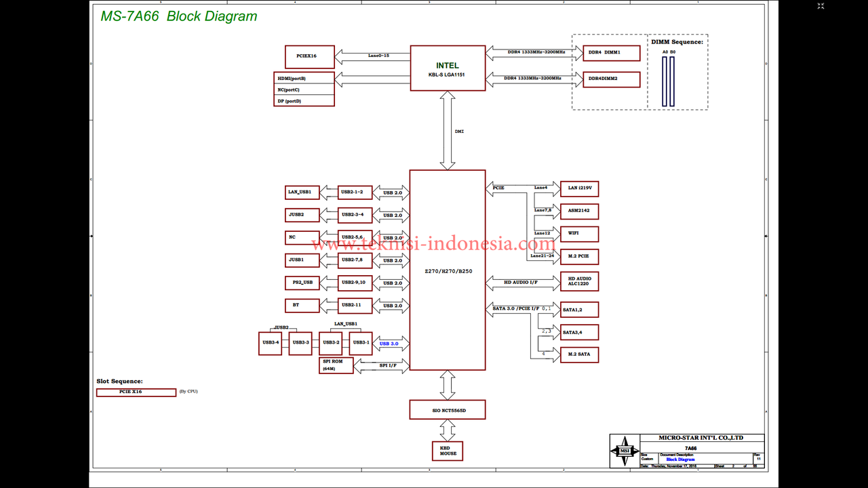Click the LAN_USB1 box
868x488 pixels.
click(x=302, y=192)
